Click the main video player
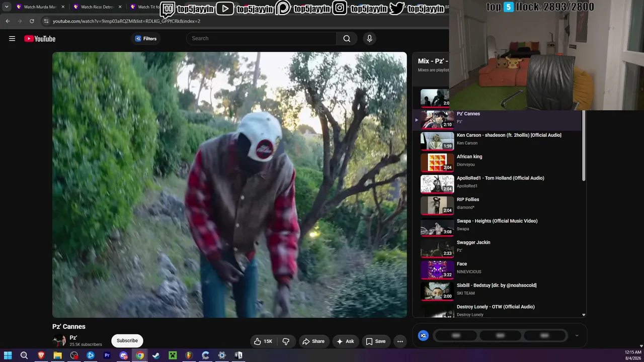Screen dimensions: 644x362 coord(229,185)
